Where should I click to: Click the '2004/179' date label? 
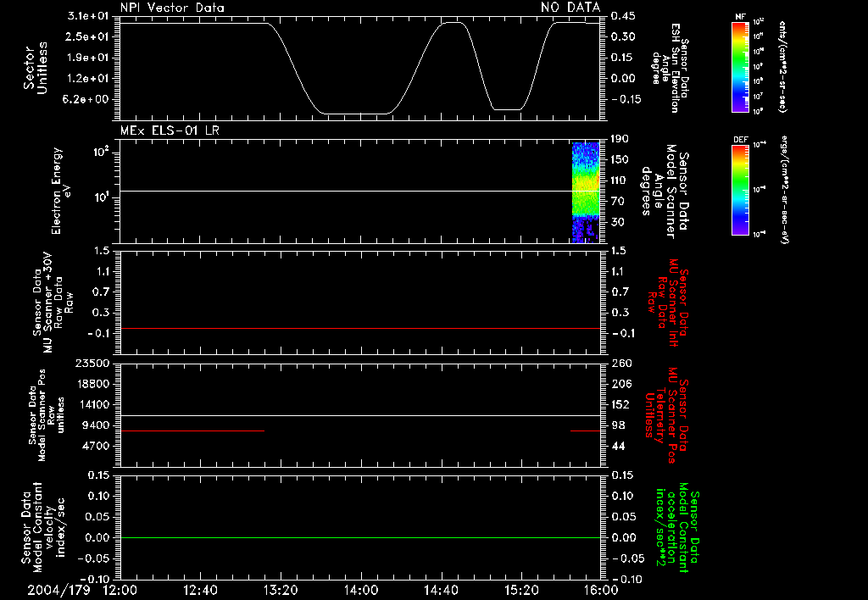[x=58, y=590]
